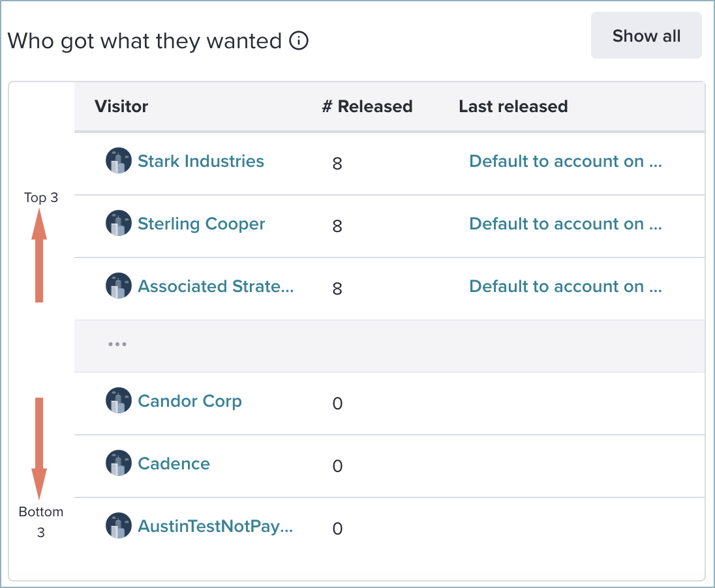Click Cadence account avatar icon
This screenshot has width=715, height=588.
[119, 463]
